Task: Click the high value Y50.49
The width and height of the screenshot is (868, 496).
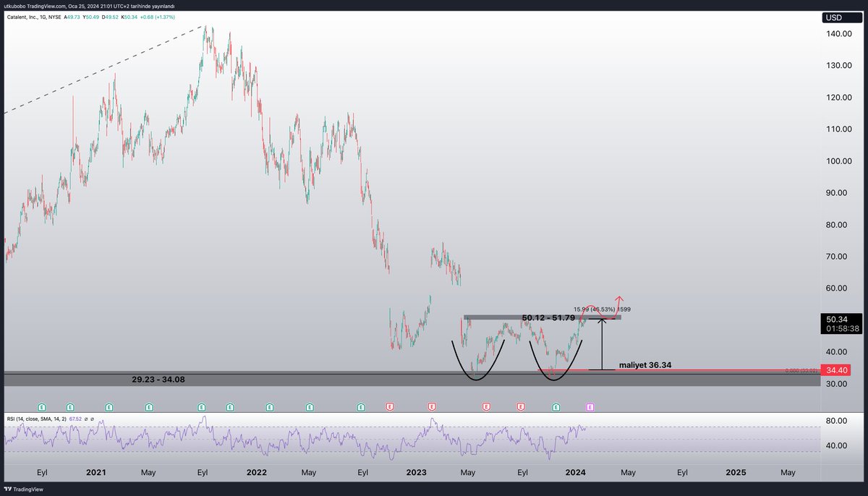Action: (x=92, y=16)
